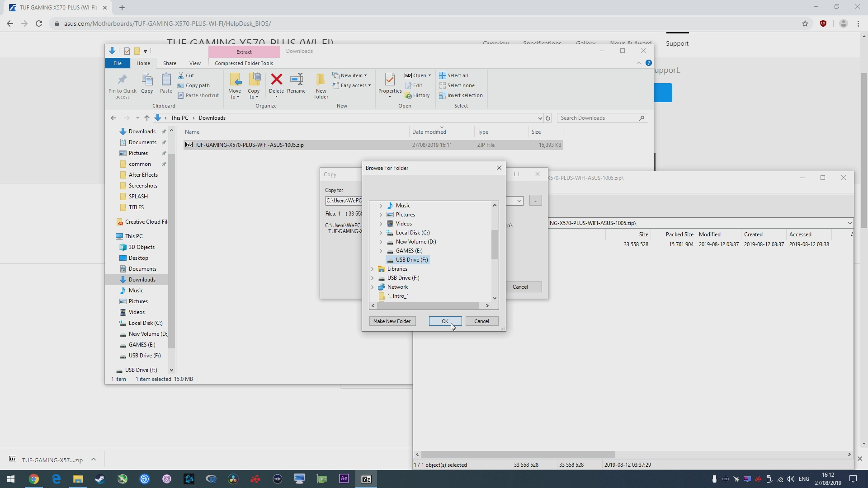Viewport: 868px width, 488px height.
Task: Click 7-Zip window horizontal scrollbar
Action: point(518,454)
